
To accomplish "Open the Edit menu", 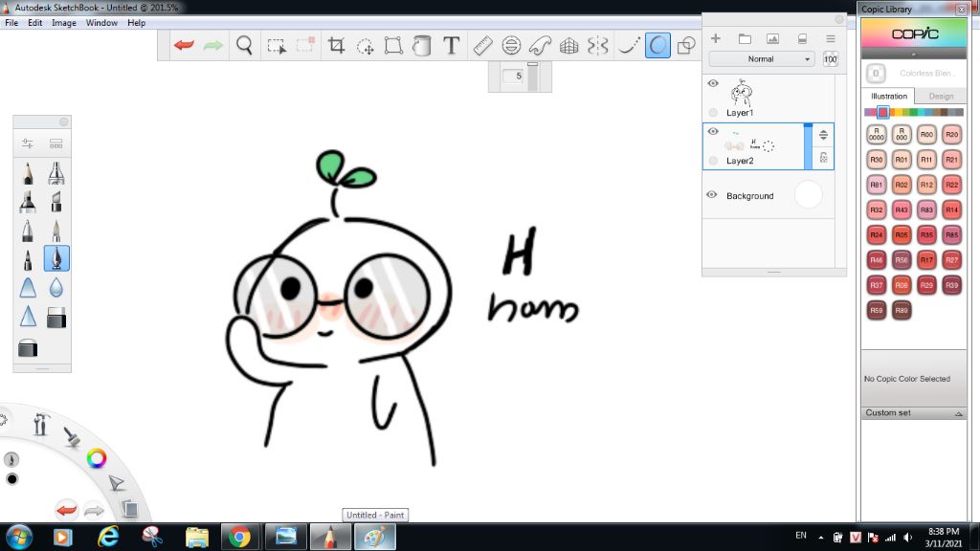I will pos(35,23).
